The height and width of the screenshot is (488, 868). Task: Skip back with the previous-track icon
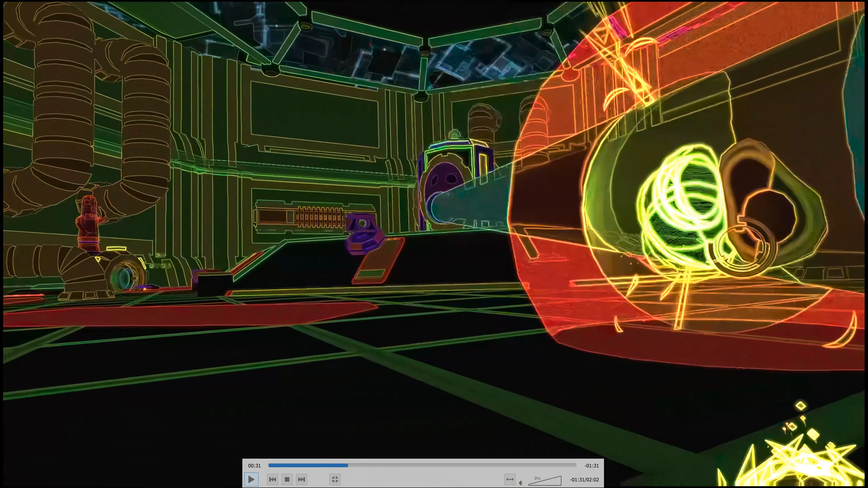pyautogui.click(x=272, y=479)
